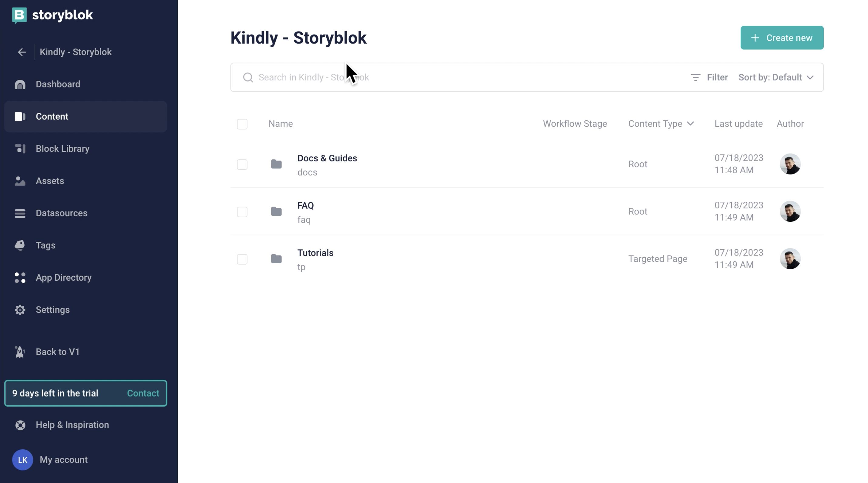The height and width of the screenshot is (483, 868).
Task: Click the Tutorials folder icon
Action: pyautogui.click(x=276, y=259)
